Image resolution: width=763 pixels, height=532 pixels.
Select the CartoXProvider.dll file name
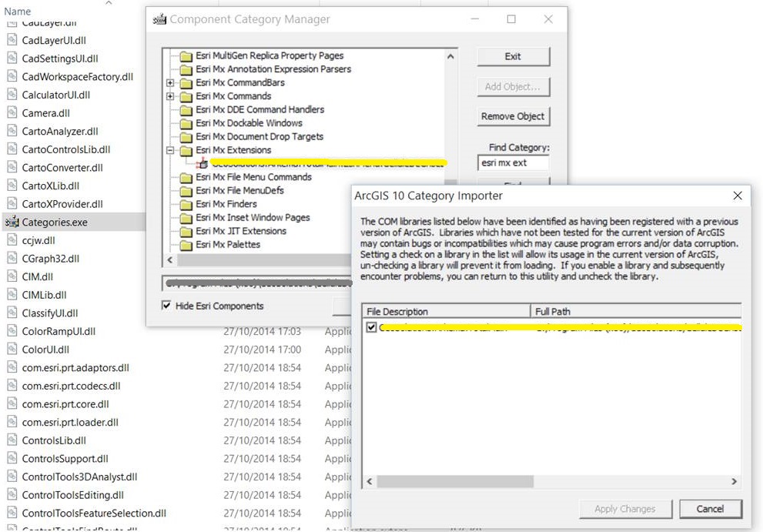click(x=62, y=204)
